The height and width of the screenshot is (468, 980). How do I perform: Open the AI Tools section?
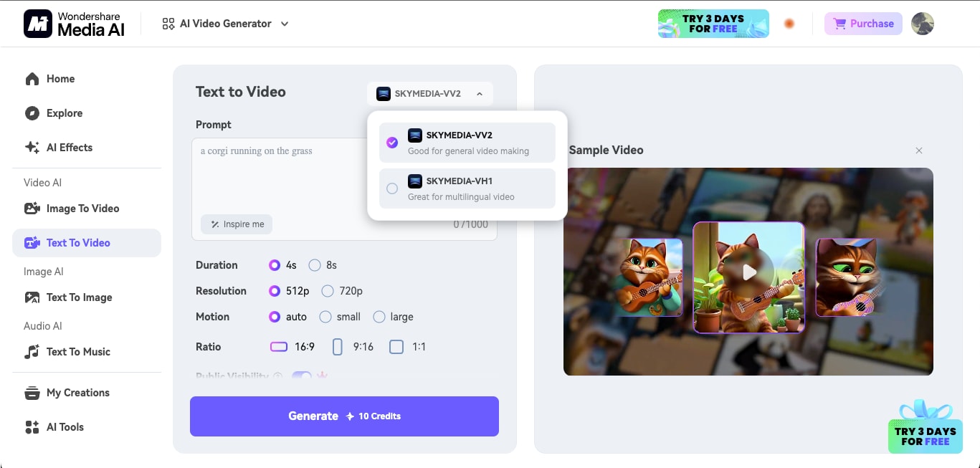click(65, 427)
